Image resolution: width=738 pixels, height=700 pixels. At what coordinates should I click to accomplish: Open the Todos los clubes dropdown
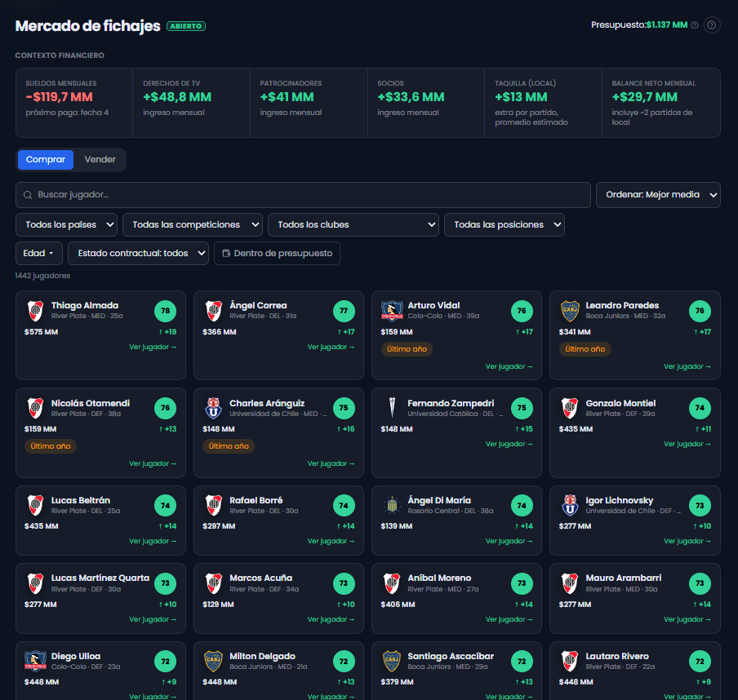point(353,225)
